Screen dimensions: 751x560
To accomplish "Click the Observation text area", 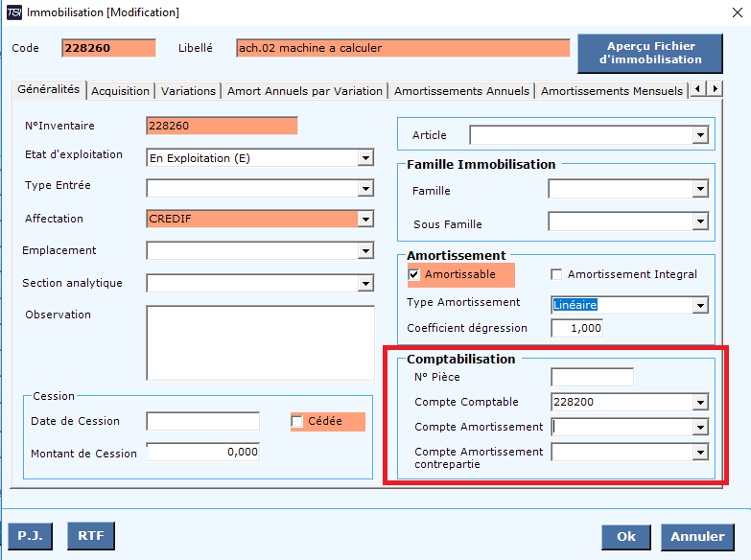I will click(260, 343).
